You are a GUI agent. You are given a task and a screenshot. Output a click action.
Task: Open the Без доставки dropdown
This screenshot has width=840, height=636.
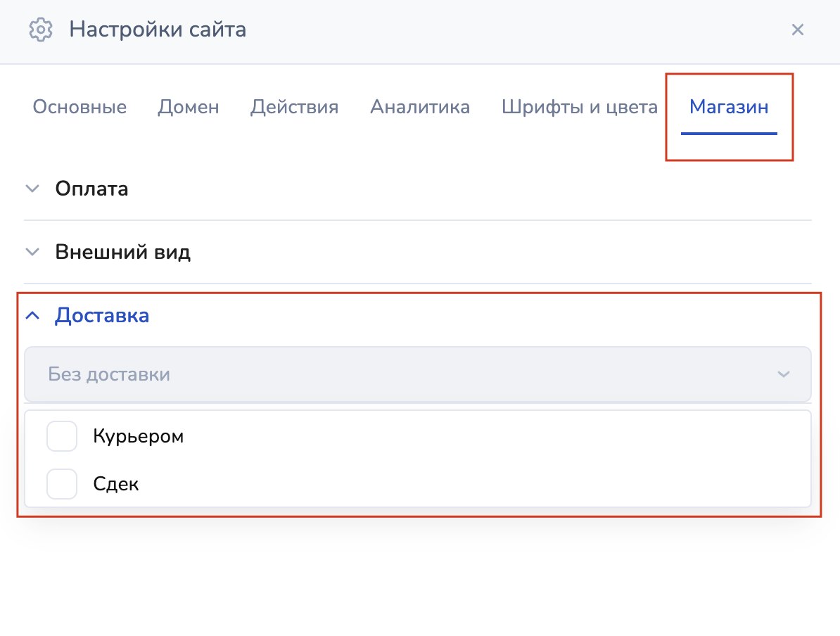[394, 374]
